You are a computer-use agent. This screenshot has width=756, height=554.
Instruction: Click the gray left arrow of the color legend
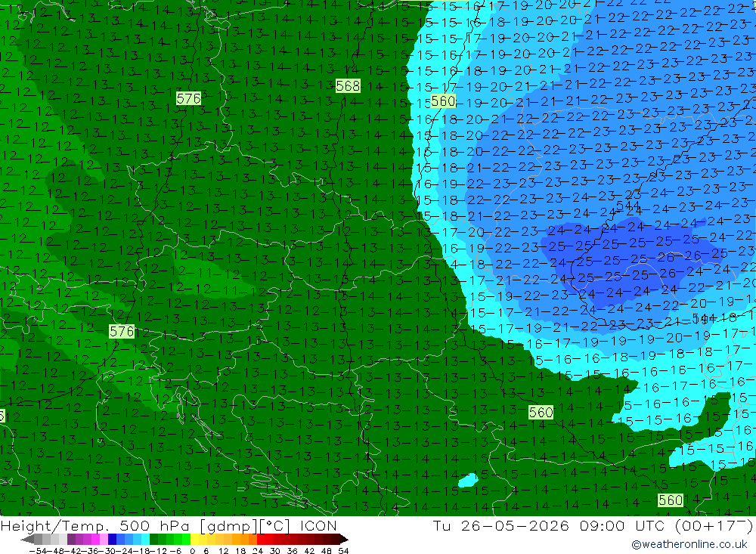[27, 540]
